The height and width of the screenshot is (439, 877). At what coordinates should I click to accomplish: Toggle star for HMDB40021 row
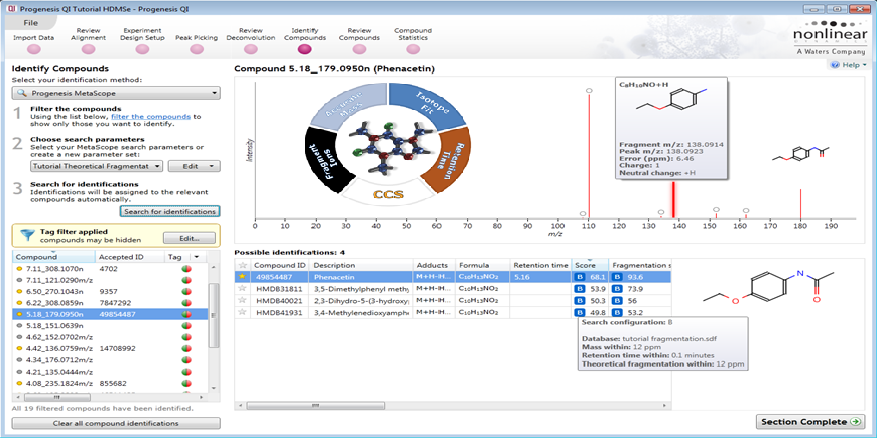click(x=242, y=300)
